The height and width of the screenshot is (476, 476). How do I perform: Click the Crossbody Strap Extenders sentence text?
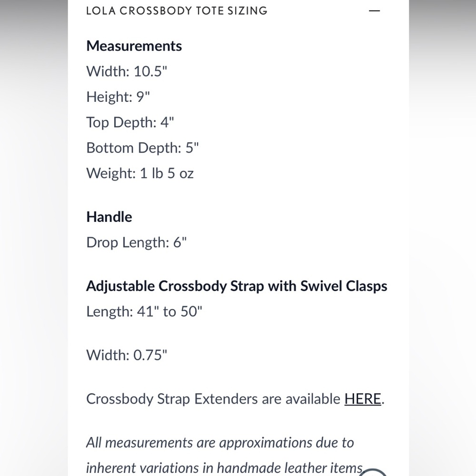point(235,398)
